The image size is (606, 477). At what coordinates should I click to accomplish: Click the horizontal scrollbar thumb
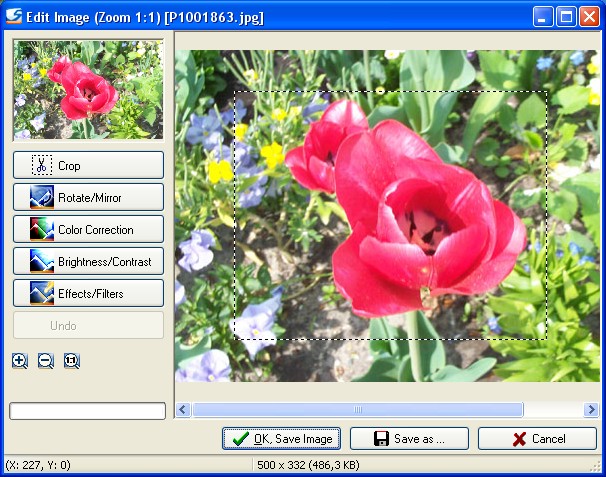(x=358, y=409)
